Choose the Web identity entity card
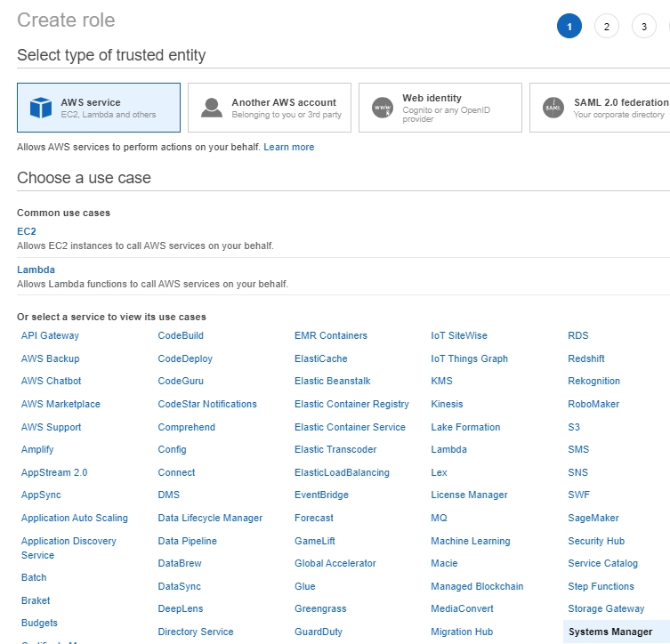Image resolution: width=670 pixels, height=644 pixels. [440, 108]
